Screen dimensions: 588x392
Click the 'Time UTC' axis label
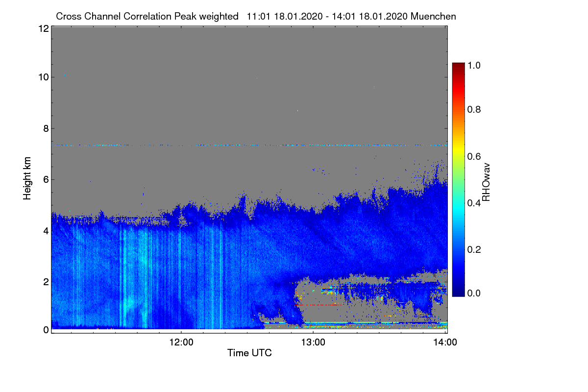(x=249, y=353)
